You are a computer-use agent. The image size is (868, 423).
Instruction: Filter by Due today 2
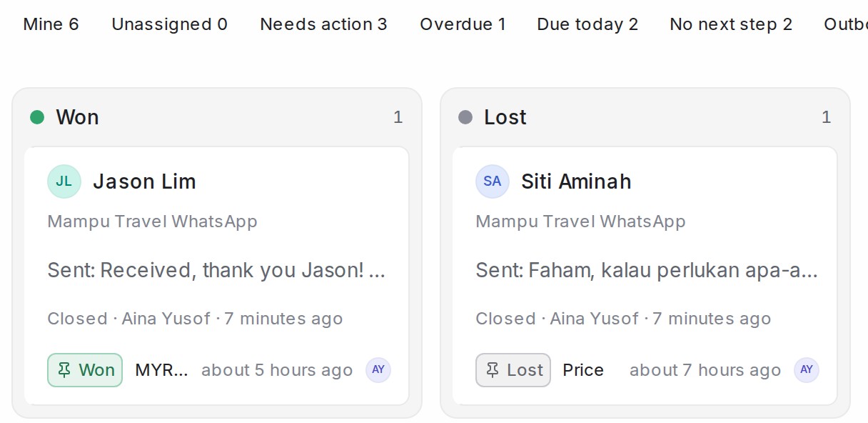587,24
